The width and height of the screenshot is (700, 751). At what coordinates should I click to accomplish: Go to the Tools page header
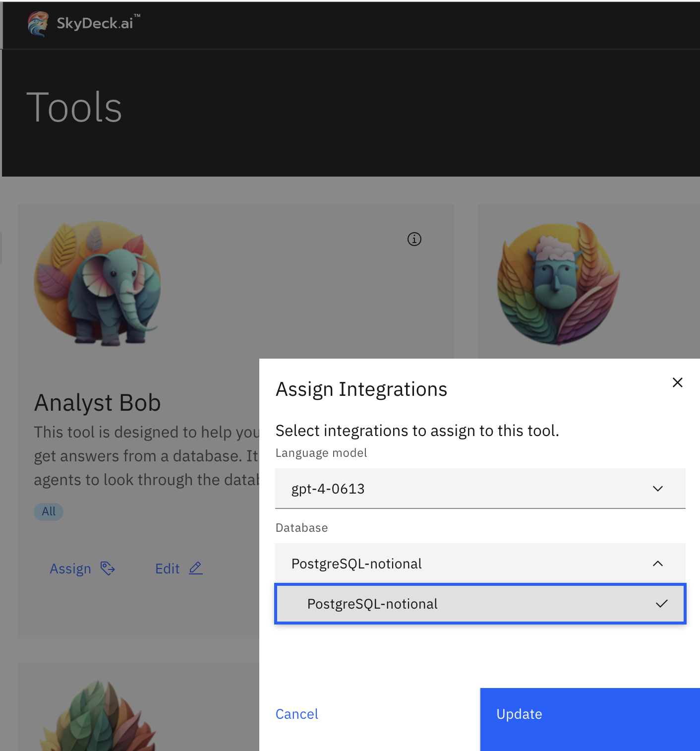pos(75,107)
